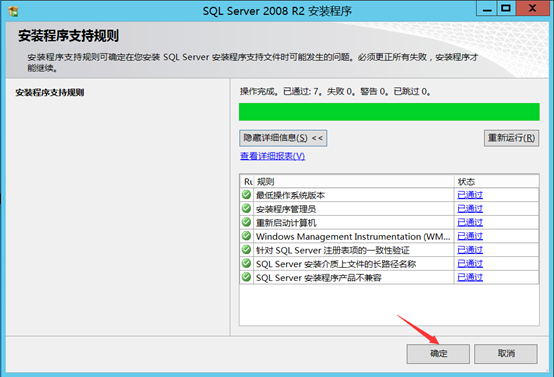Click green check icon for 注册表项的一致性验证 rule
The height and width of the screenshot is (377, 554).
(246, 250)
